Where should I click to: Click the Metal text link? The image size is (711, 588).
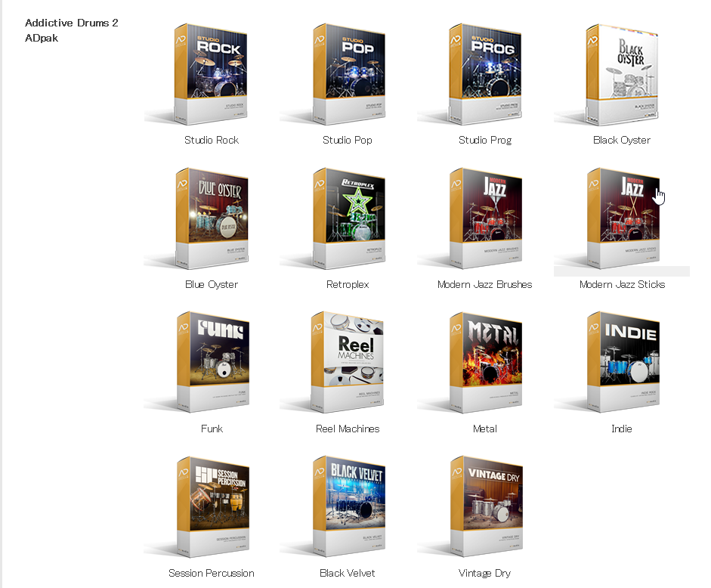(485, 429)
